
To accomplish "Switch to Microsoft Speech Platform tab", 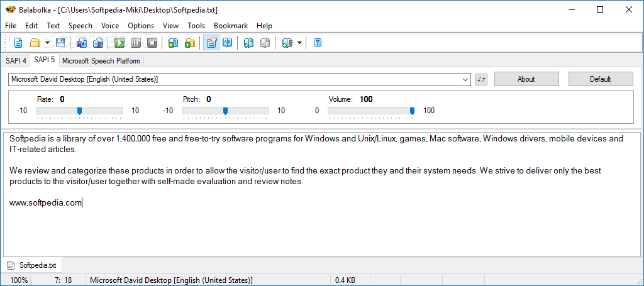I will (101, 61).
